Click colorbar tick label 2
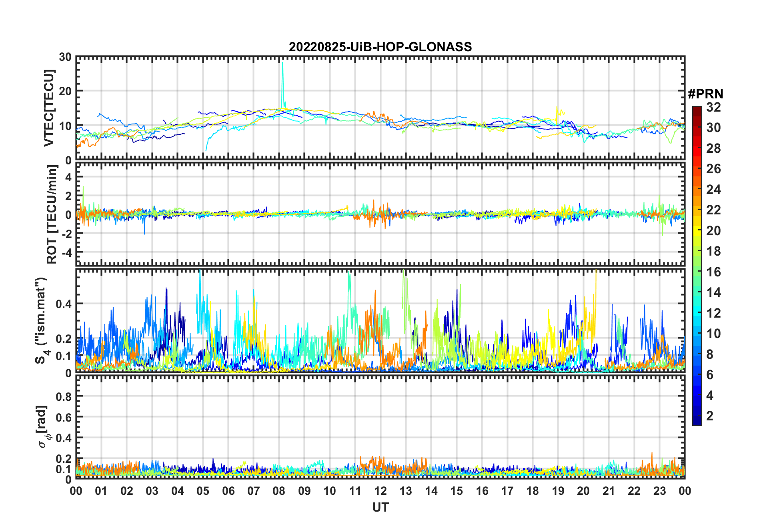 pyautogui.click(x=710, y=416)
